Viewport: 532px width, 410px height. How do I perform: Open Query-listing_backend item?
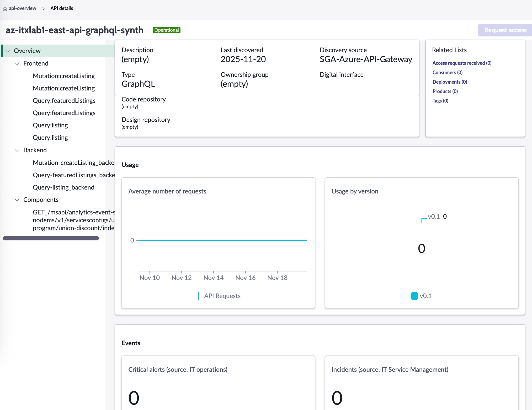(x=63, y=187)
